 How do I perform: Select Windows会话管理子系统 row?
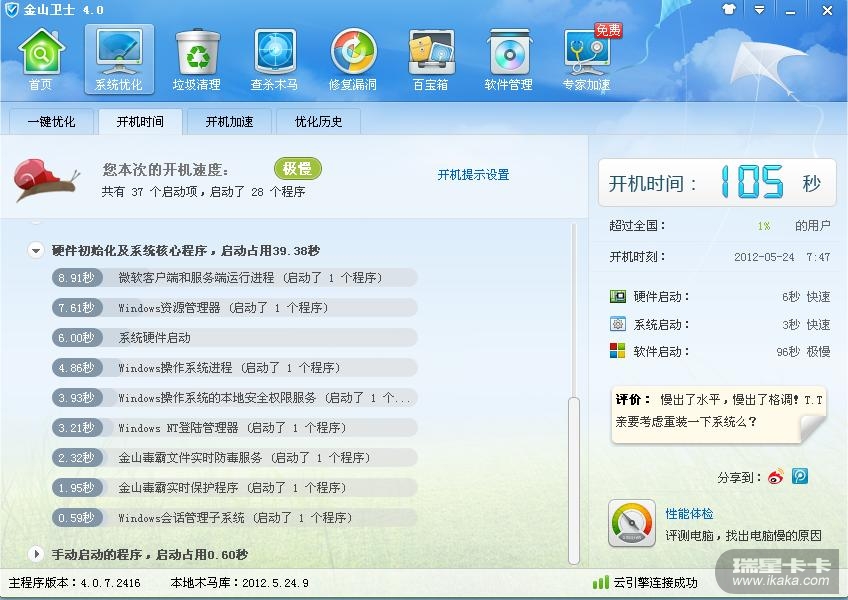(x=235, y=518)
